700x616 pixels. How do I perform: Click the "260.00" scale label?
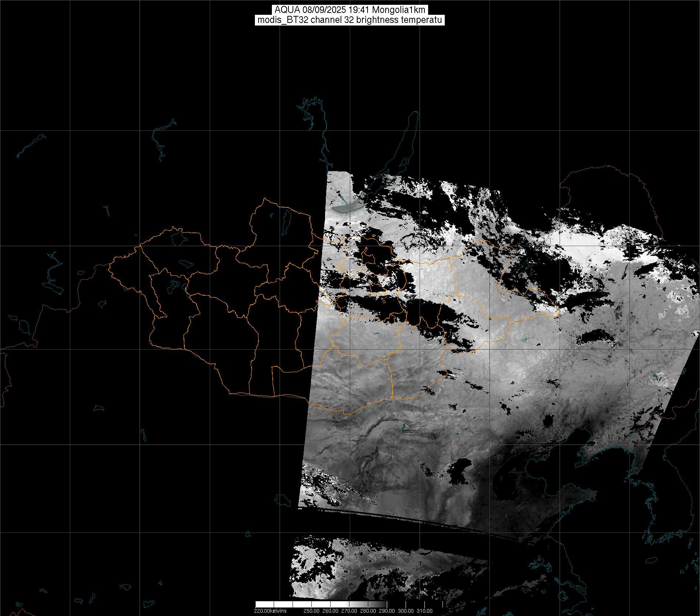point(330,611)
